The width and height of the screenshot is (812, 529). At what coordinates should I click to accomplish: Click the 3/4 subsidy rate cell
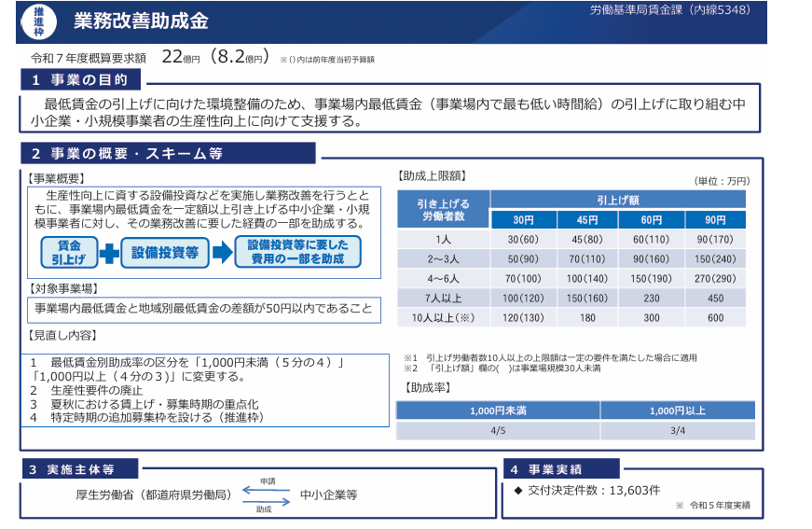[x=678, y=430]
